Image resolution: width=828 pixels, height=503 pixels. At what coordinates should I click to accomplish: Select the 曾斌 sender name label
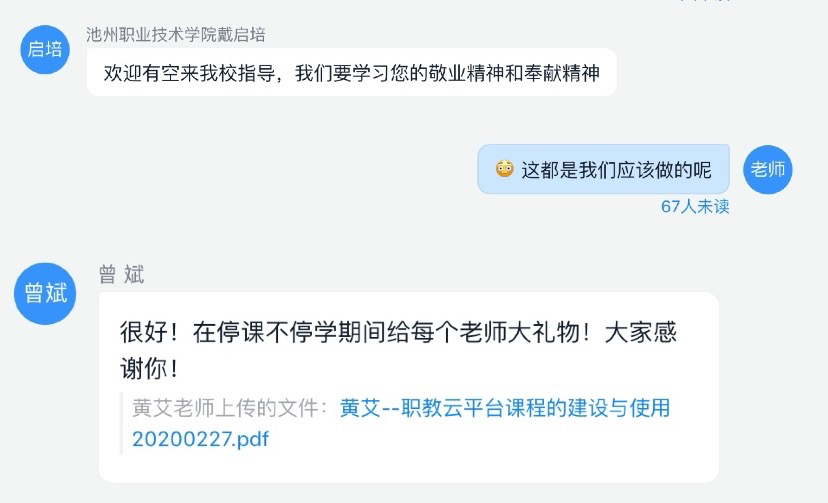click(x=121, y=275)
